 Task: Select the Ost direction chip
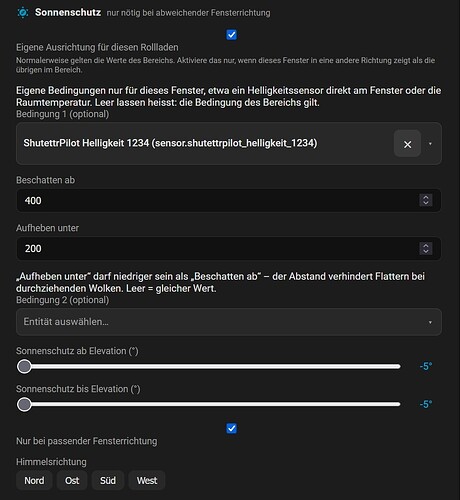click(x=72, y=480)
